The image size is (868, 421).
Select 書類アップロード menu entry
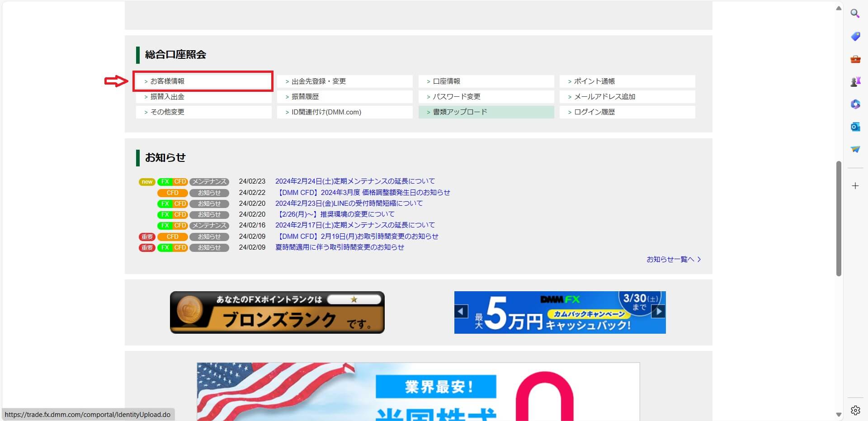486,112
